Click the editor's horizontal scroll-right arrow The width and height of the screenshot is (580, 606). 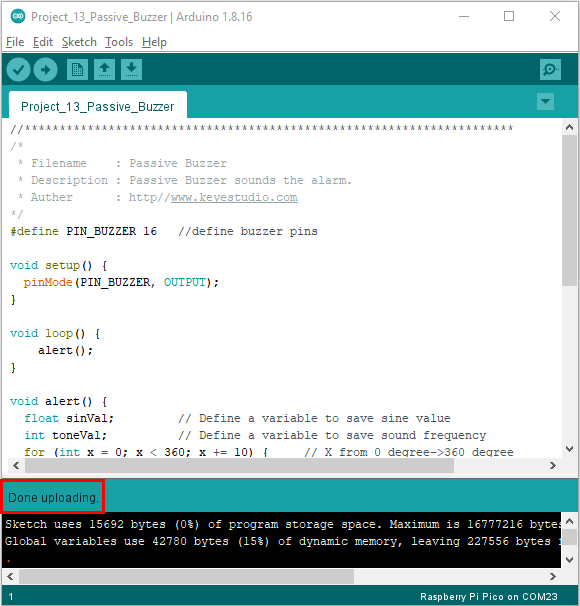click(553, 465)
